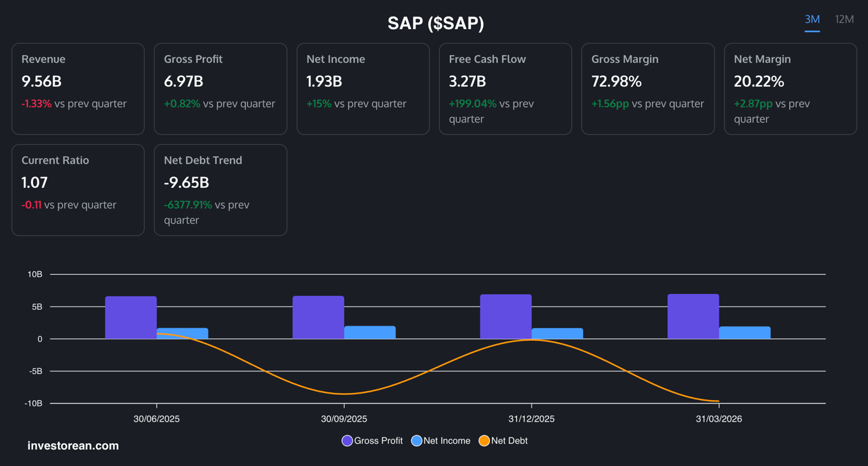868x466 pixels.
Task: Click the +0.82% gross profit change figure
Action: (182, 103)
